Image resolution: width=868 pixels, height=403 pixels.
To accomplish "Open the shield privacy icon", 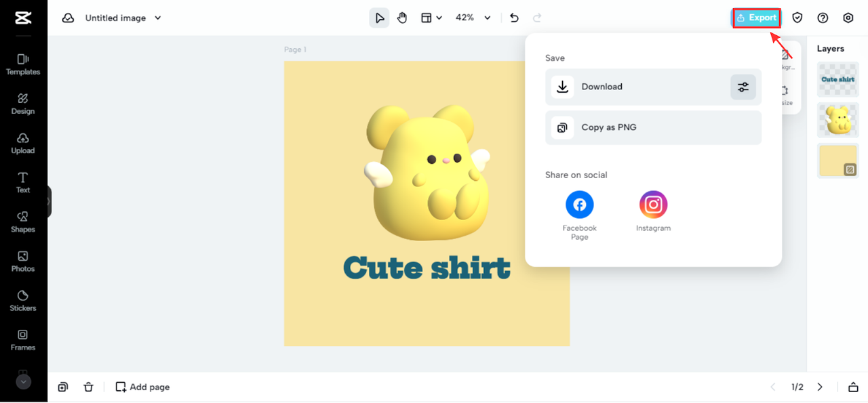I will [797, 18].
